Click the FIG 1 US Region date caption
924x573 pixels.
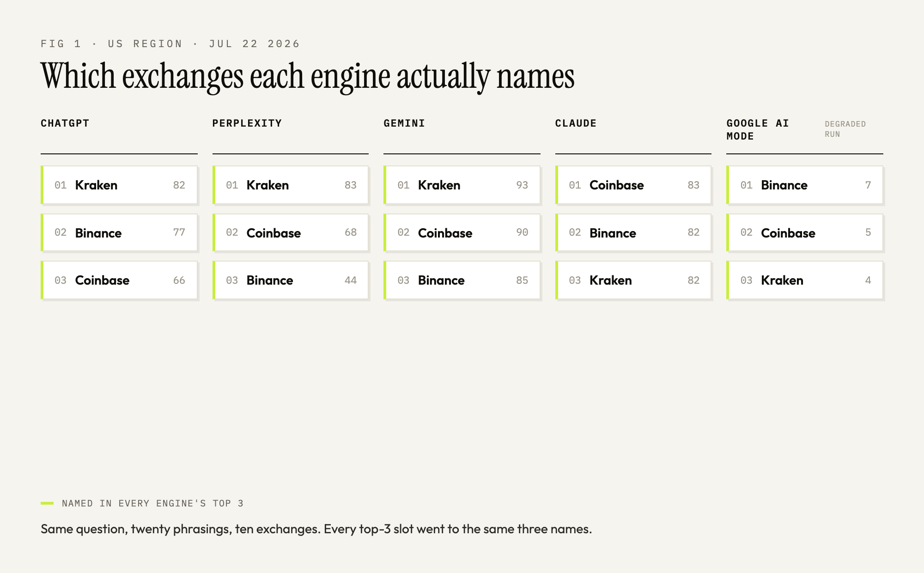point(170,44)
